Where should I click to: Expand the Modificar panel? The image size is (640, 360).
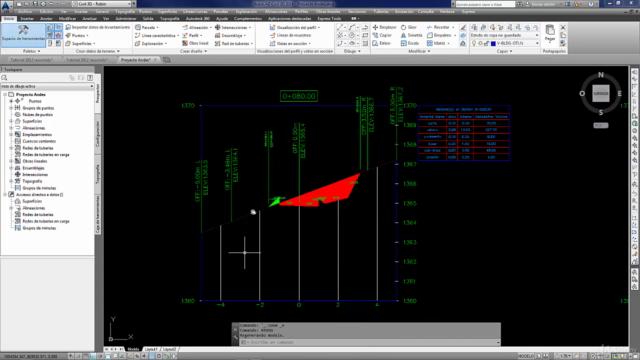pyautogui.click(x=420, y=51)
